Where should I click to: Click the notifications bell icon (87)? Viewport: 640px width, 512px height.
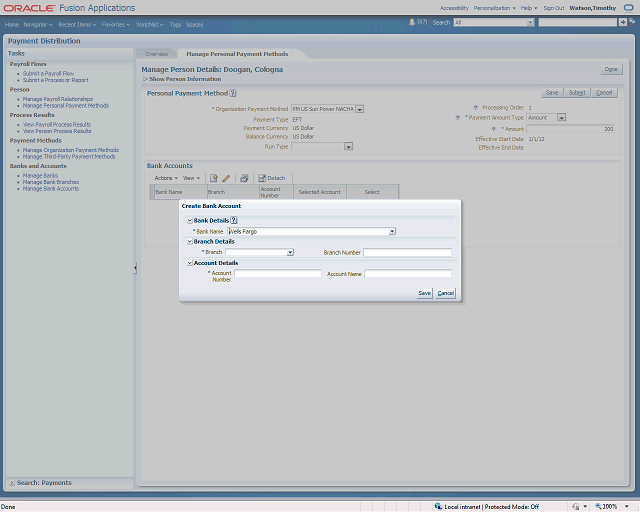pyautogui.click(x=411, y=22)
